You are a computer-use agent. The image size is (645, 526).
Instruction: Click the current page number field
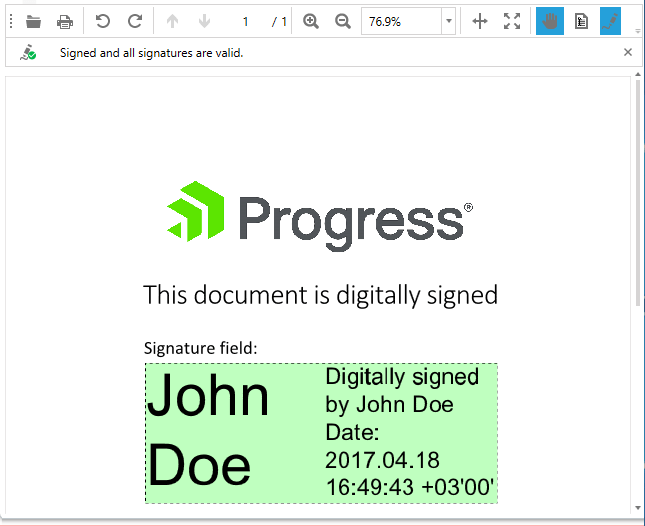[245, 21]
